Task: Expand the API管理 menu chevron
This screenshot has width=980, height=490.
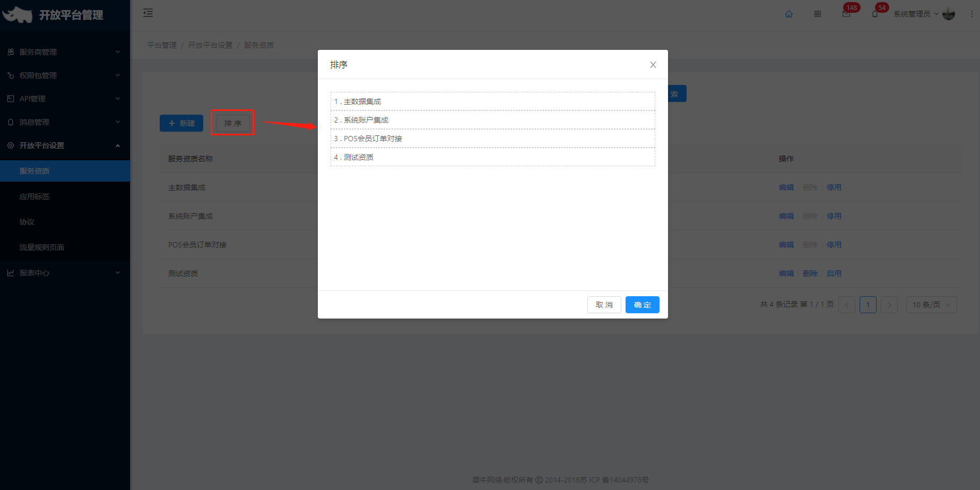Action: [118, 99]
